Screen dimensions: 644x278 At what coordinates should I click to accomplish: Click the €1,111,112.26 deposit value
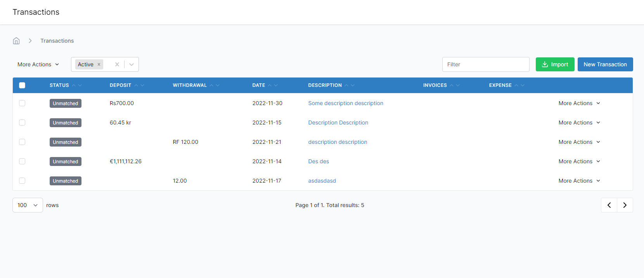[x=126, y=161]
